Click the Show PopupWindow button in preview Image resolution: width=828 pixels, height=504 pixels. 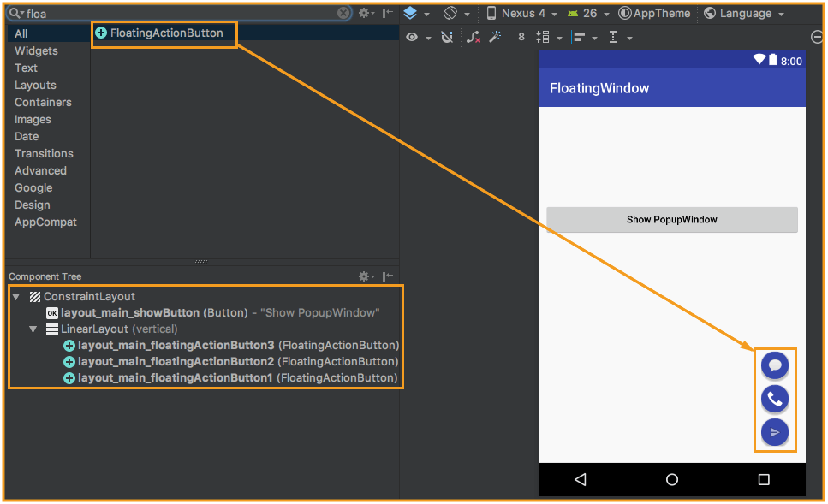[x=671, y=220]
